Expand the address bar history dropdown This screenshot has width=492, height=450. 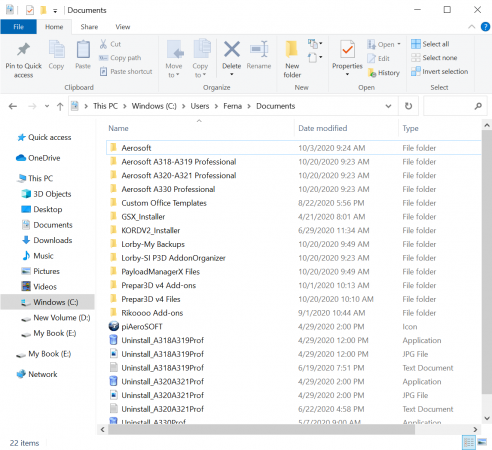tap(388, 106)
